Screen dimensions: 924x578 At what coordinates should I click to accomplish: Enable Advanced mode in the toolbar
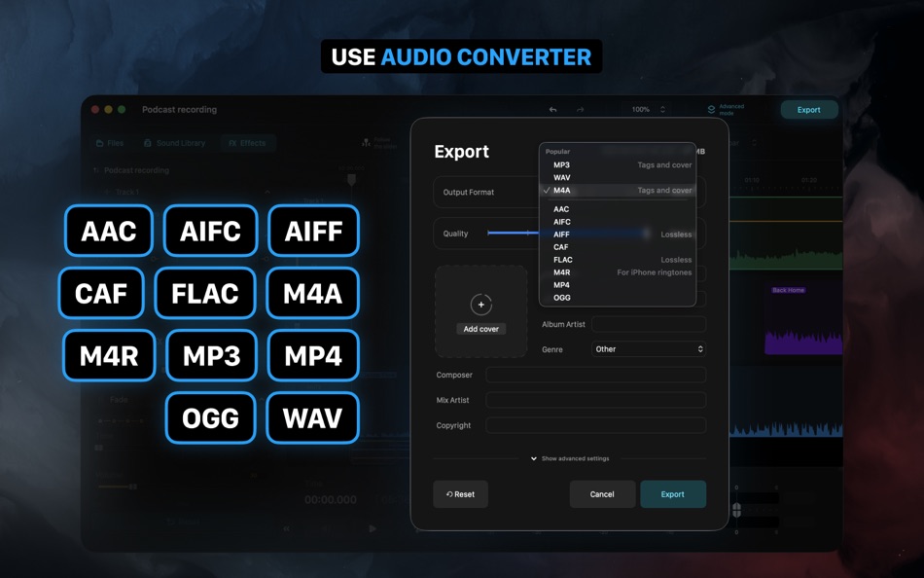click(720, 108)
